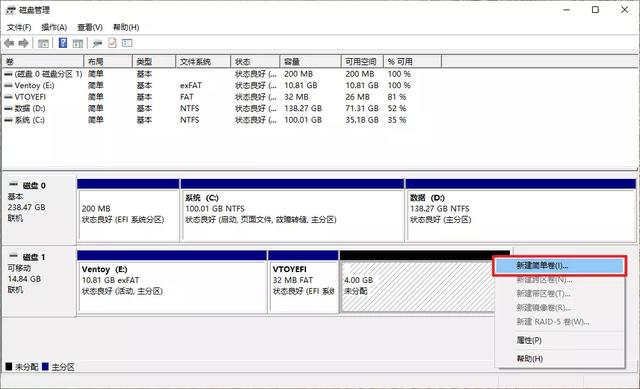Click the checkmark properties toolbar icon
The height and width of the screenshot is (389, 640).
coord(112,42)
